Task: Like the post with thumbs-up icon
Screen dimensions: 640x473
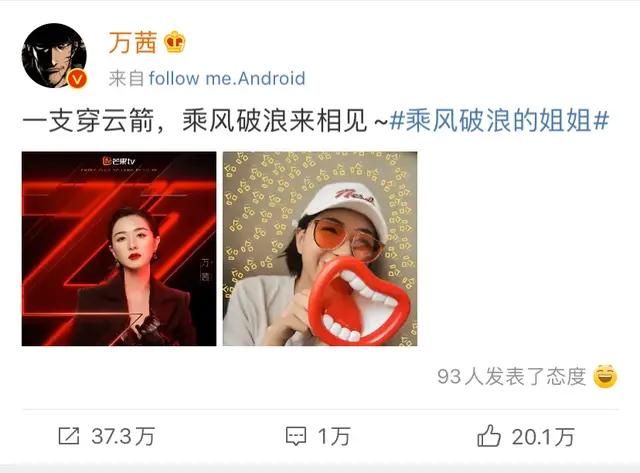Action: (489, 435)
